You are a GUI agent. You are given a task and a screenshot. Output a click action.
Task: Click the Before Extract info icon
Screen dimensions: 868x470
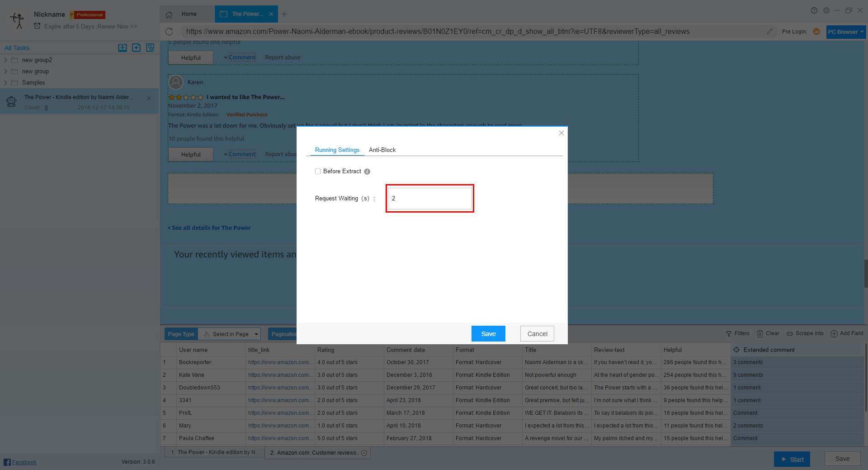point(367,171)
